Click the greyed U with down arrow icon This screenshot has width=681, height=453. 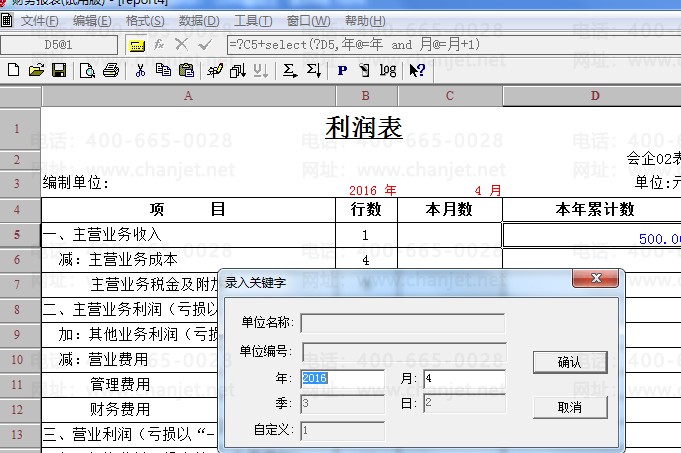pyautogui.click(x=261, y=70)
